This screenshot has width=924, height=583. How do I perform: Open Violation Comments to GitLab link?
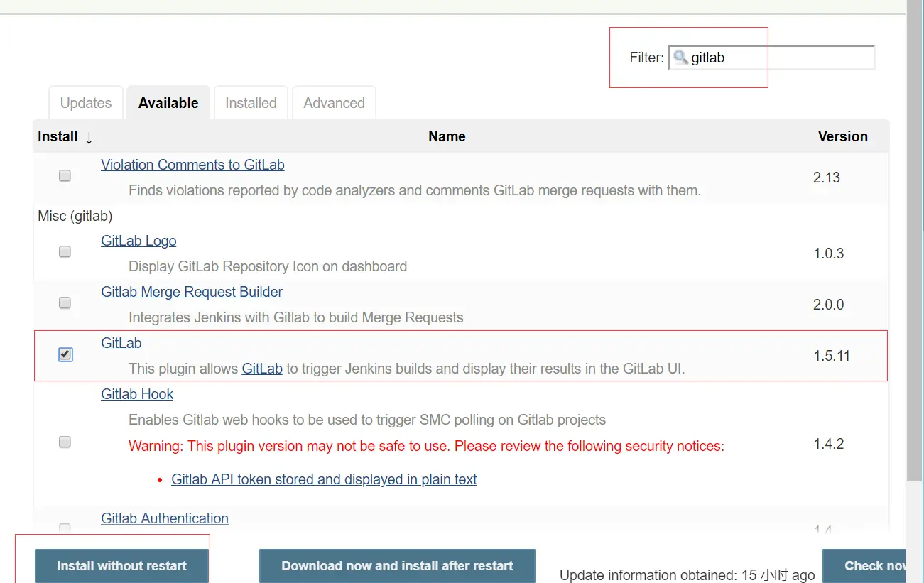[192, 165]
